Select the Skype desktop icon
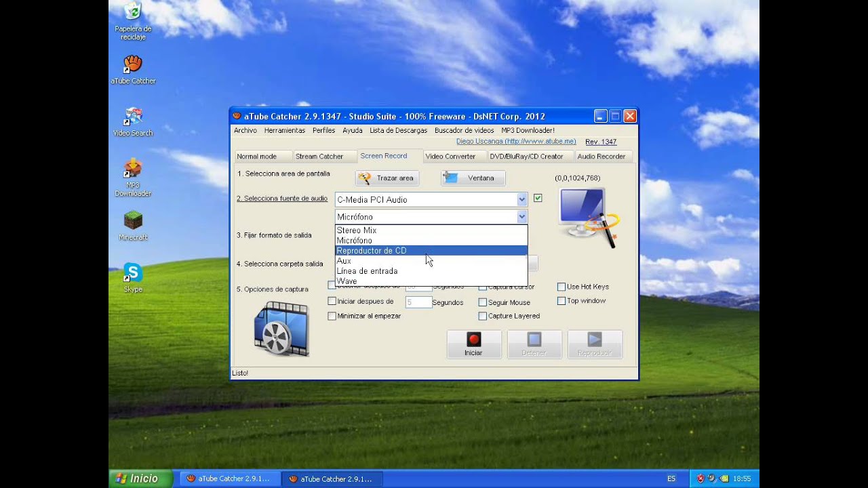 click(133, 278)
